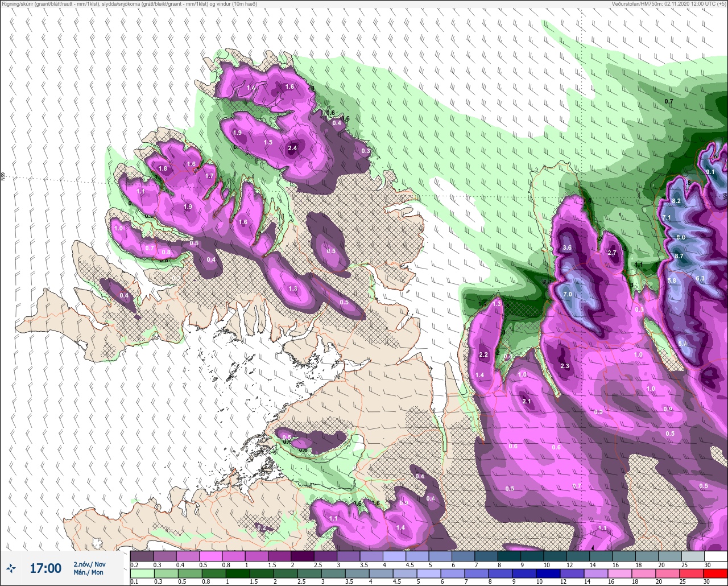
Task: Click the 17:00 forecast time display
Action: (x=45, y=568)
